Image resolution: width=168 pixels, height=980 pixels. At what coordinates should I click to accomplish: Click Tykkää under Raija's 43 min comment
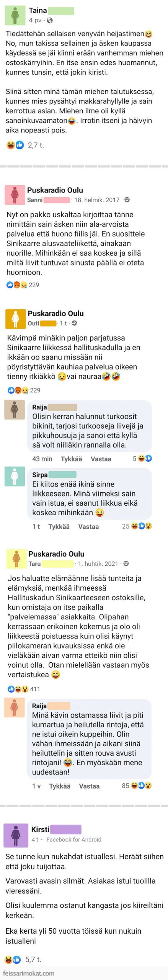pyautogui.click(x=72, y=459)
